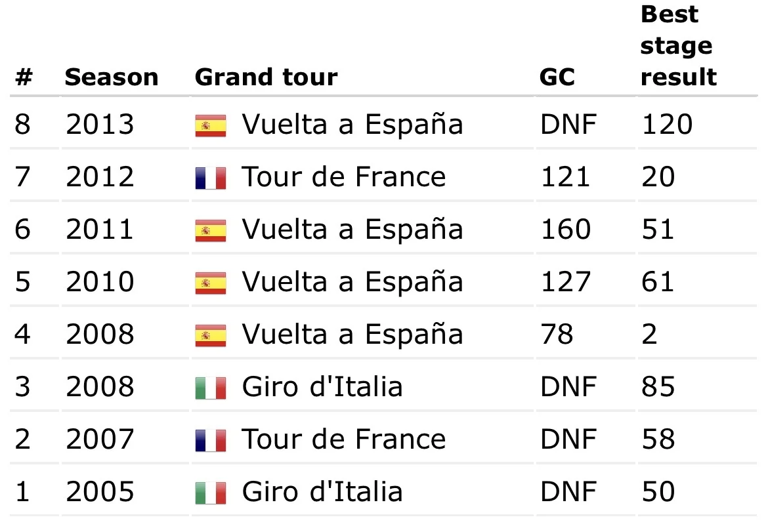768x532 pixels.
Task: Sort by the Best stage result header
Action: (678, 46)
